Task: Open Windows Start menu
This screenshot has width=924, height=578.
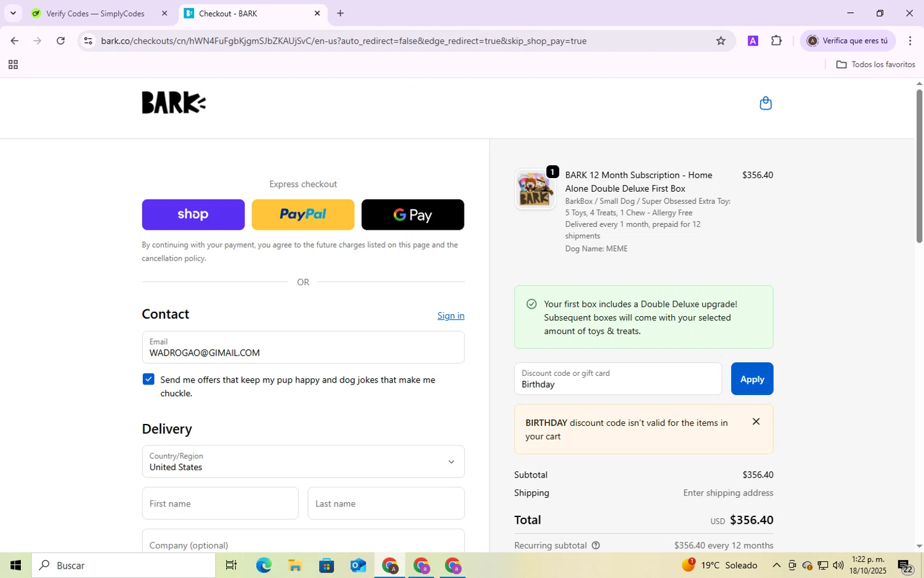Action: 15,565
